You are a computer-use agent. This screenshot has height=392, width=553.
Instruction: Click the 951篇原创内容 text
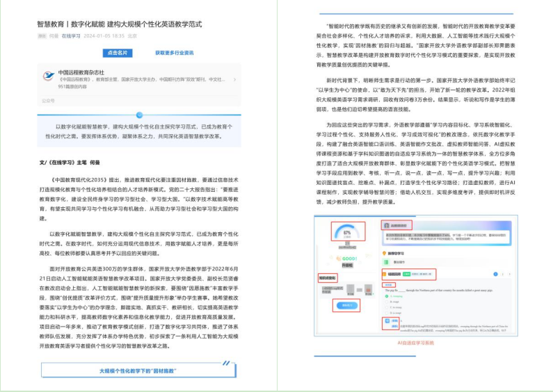tap(72, 86)
